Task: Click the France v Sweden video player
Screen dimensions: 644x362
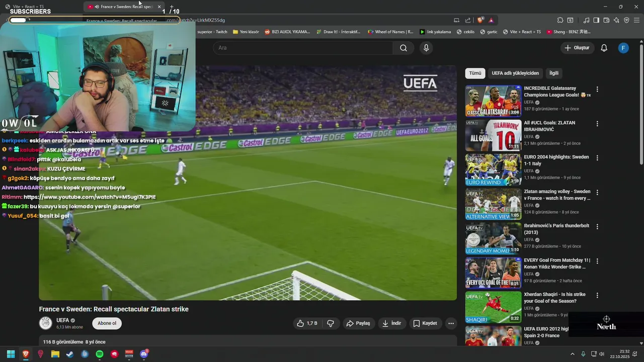Action: point(248,183)
